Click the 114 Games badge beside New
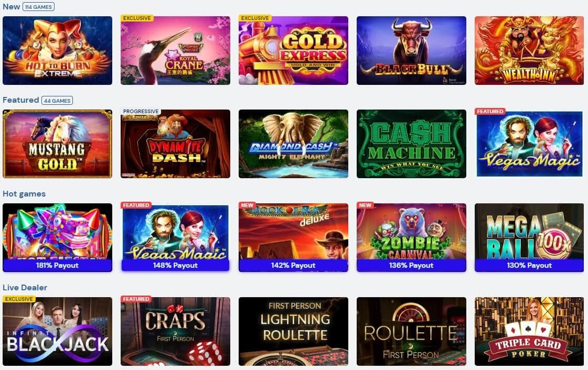This screenshot has width=588, height=370. tap(39, 7)
